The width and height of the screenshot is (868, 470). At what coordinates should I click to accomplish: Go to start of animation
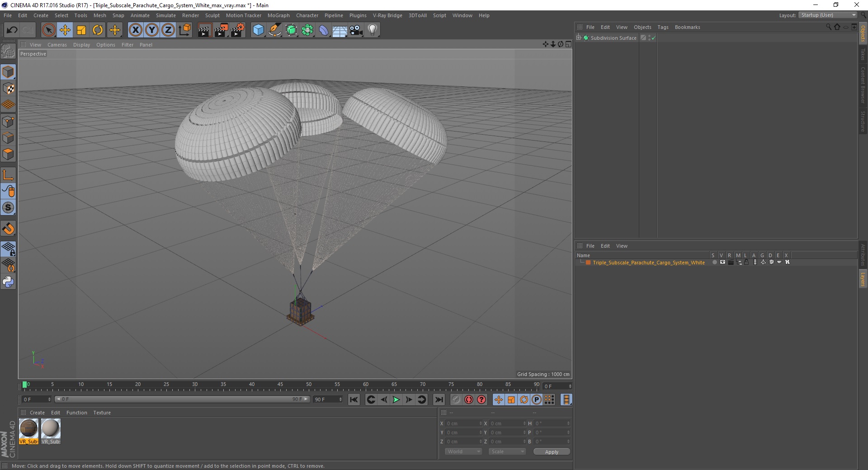[354, 399]
